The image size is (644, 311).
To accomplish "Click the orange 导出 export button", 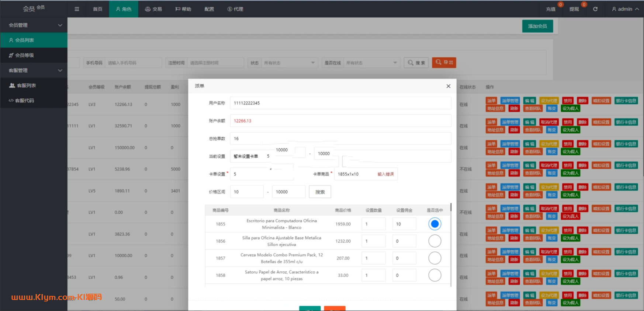I will [444, 63].
